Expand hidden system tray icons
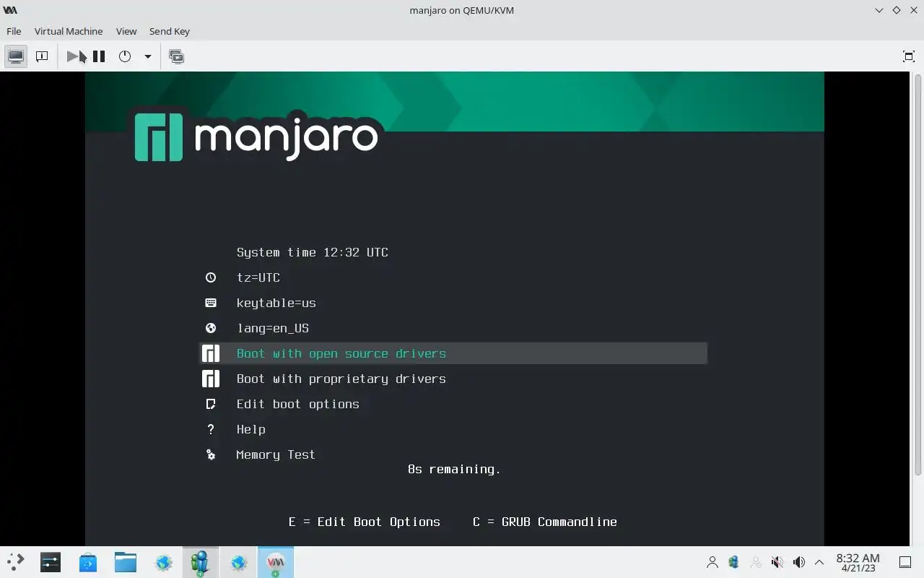 pos(819,562)
